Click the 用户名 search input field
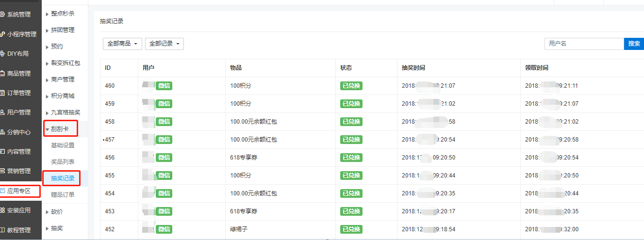 pyautogui.click(x=584, y=44)
